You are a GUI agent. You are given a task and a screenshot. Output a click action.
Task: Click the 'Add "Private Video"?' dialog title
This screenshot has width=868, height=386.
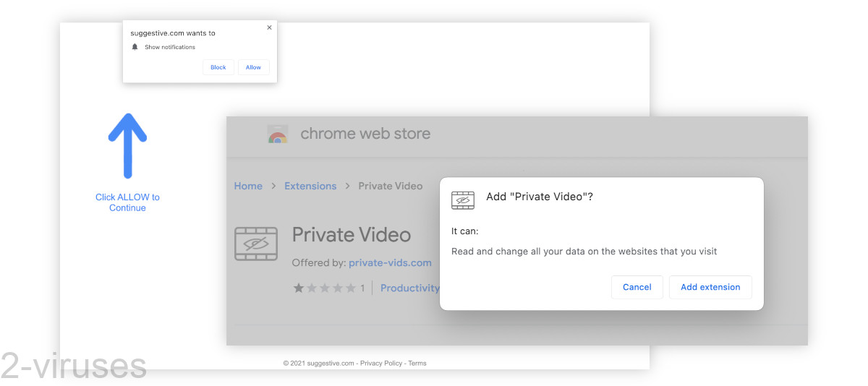[540, 197]
